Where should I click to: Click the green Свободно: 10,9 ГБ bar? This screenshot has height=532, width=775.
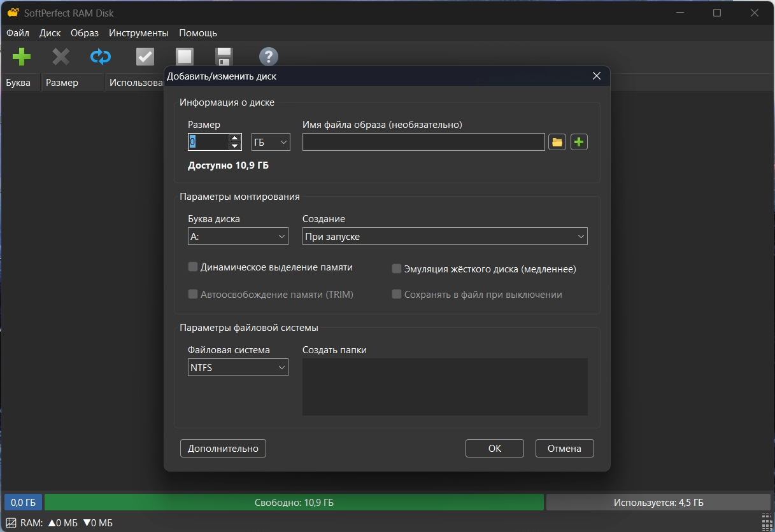coord(294,502)
